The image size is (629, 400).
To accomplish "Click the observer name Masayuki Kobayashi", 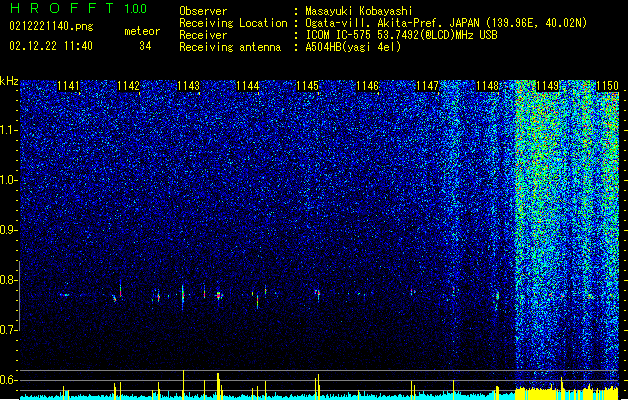I will [x=359, y=11].
